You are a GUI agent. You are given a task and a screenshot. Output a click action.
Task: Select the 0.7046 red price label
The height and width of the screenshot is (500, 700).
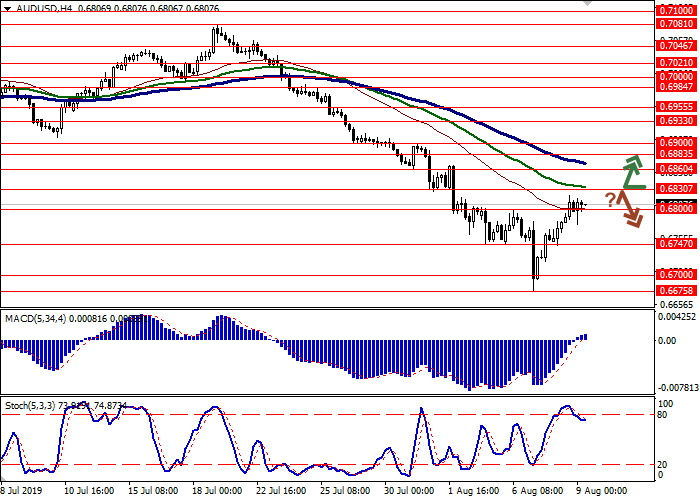click(674, 46)
